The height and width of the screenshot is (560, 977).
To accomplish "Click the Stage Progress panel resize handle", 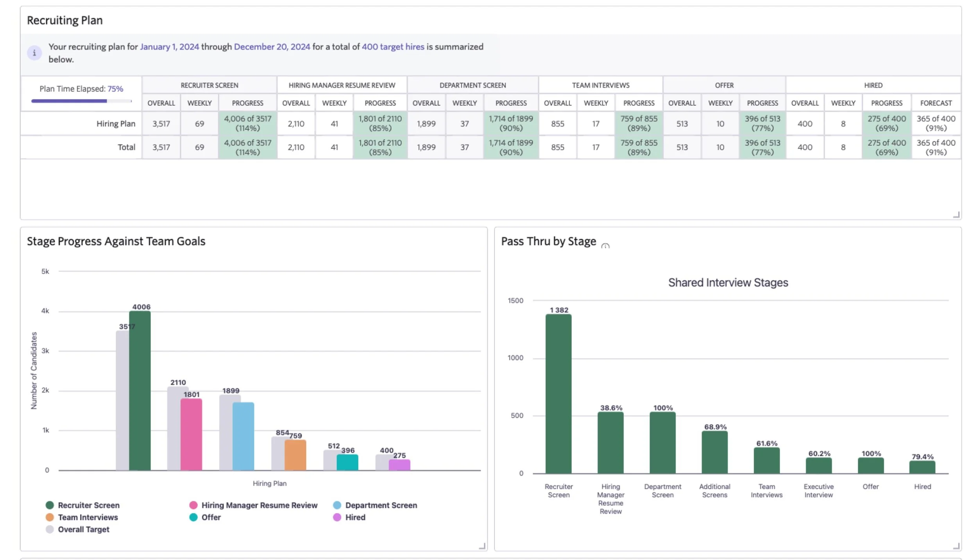I will point(482,546).
